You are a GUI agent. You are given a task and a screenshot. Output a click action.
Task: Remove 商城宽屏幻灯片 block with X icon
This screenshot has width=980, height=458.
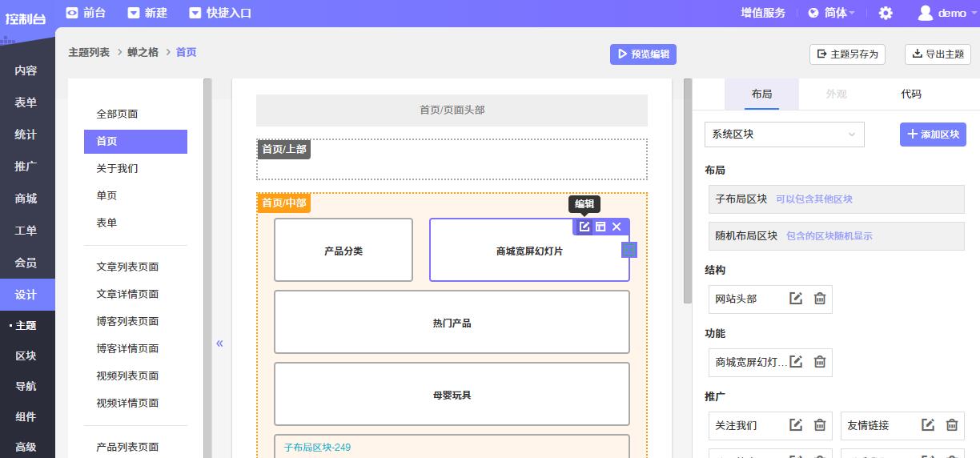617,227
